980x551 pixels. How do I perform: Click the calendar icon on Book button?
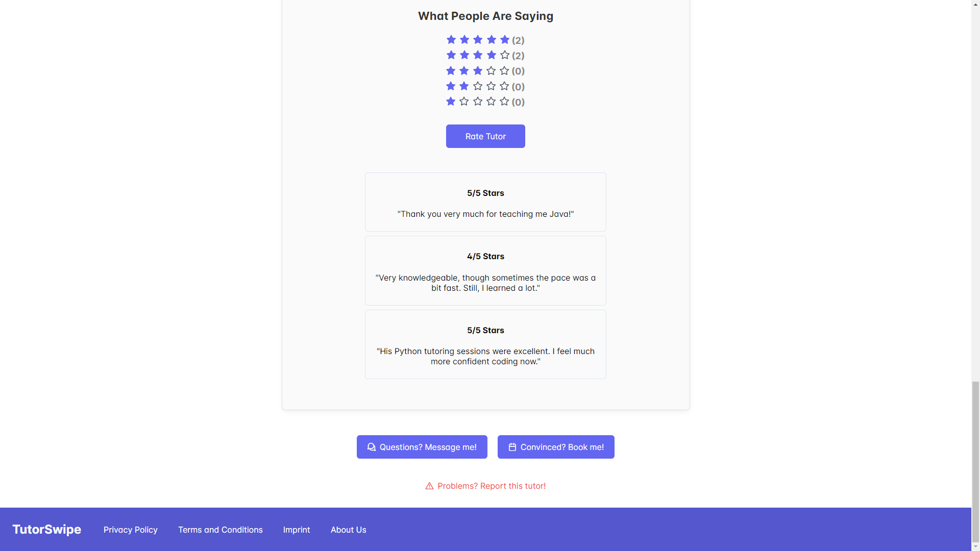coord(512,447)
